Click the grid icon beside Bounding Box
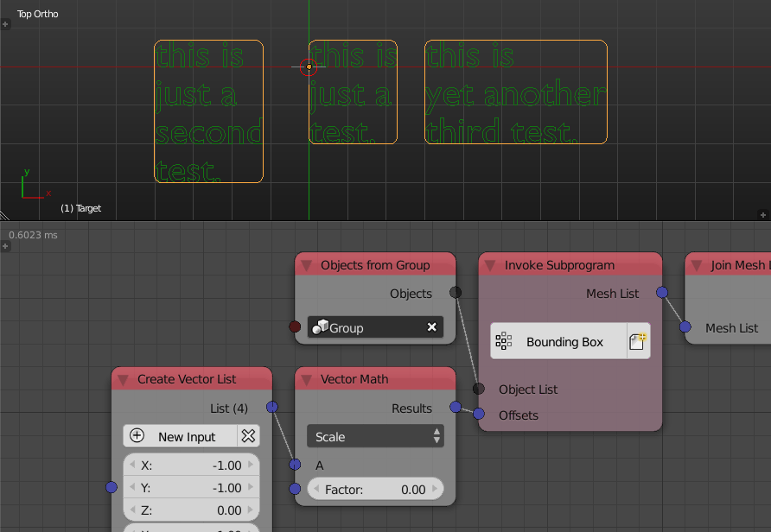771x532 pixels. (504, 340)
